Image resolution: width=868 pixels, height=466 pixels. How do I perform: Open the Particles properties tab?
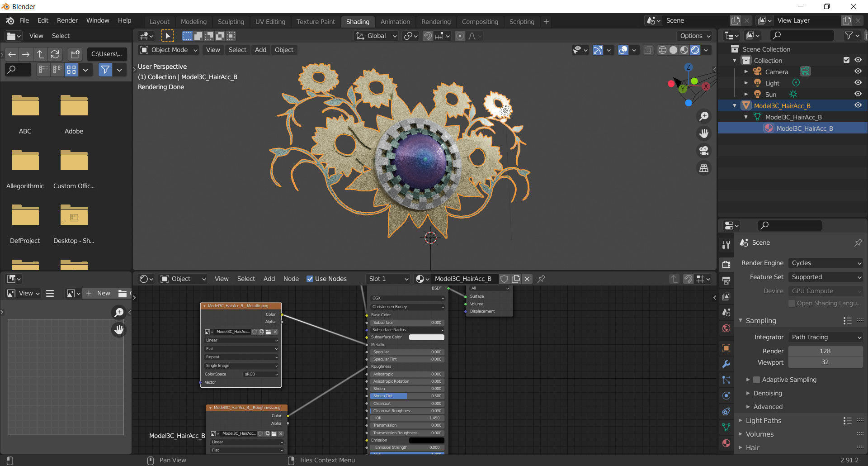[x=726, y=380]
